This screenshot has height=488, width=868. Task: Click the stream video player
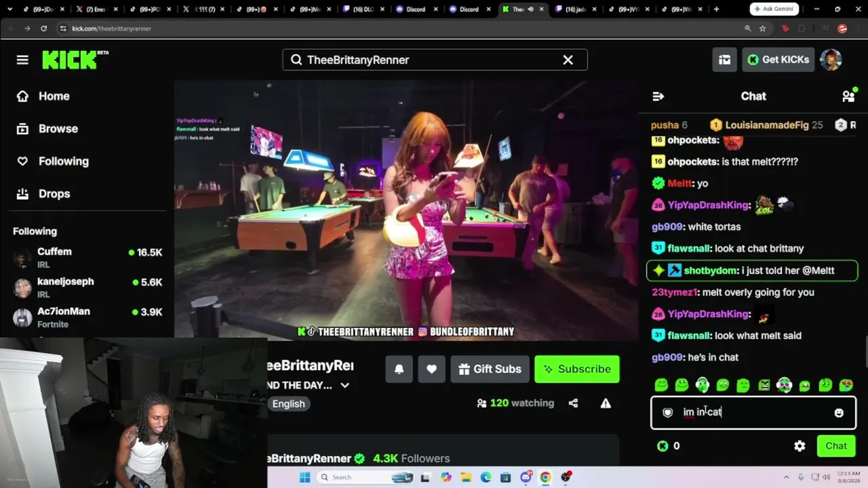click(406, 210)
